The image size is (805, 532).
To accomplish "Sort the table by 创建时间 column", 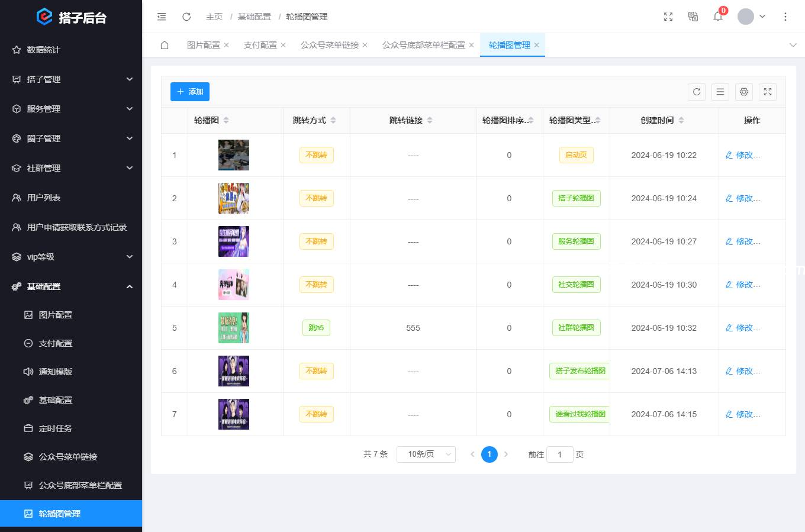I will [x=681, y=120].
